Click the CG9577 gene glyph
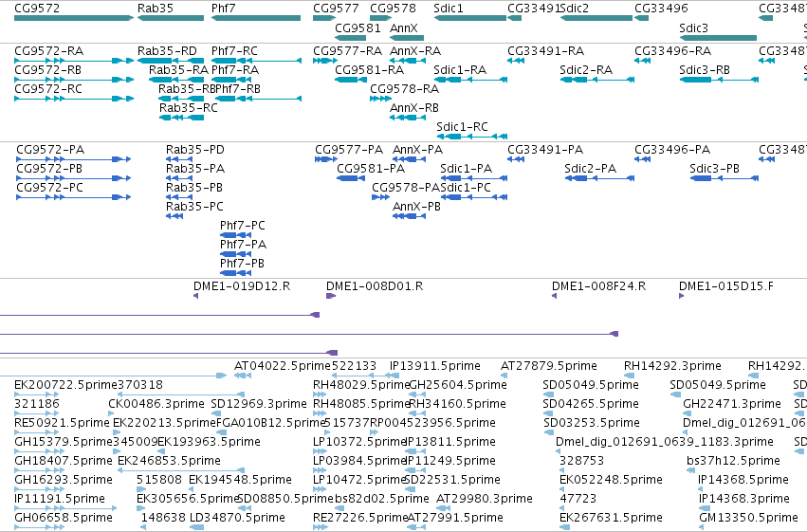807x532 pixels. (x=324, y=18)
